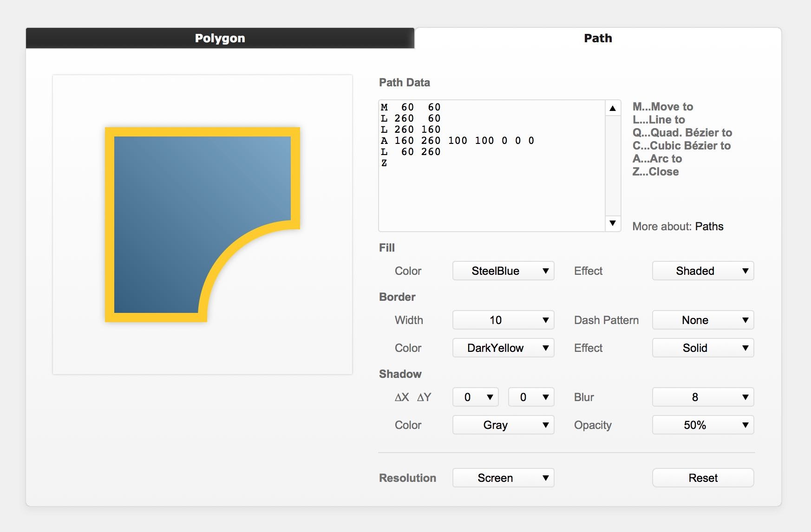The image size is (811, 532).
Task: Click the 'M...Move to' legend text
Action: [663, 107]
